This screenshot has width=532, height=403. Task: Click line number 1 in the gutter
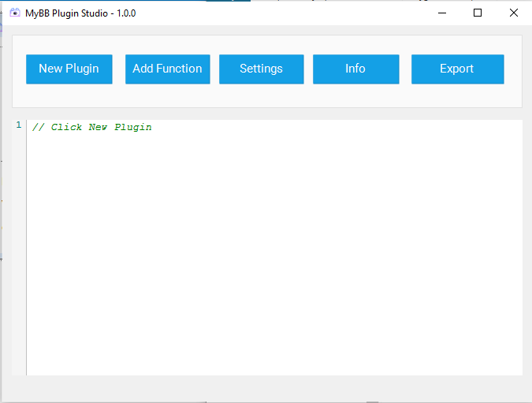(19, 125)
